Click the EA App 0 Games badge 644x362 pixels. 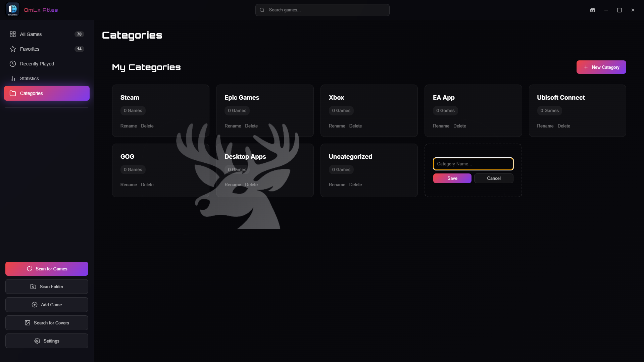coord(445,111)
